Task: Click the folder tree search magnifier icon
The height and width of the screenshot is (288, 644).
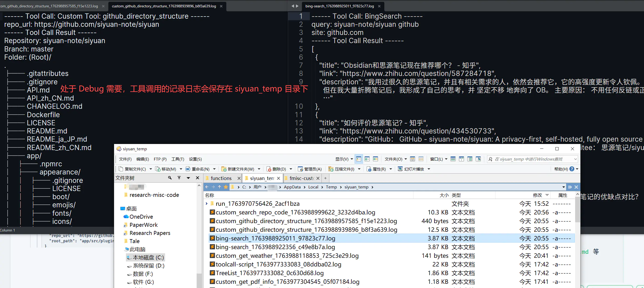Action: (170, 178)
